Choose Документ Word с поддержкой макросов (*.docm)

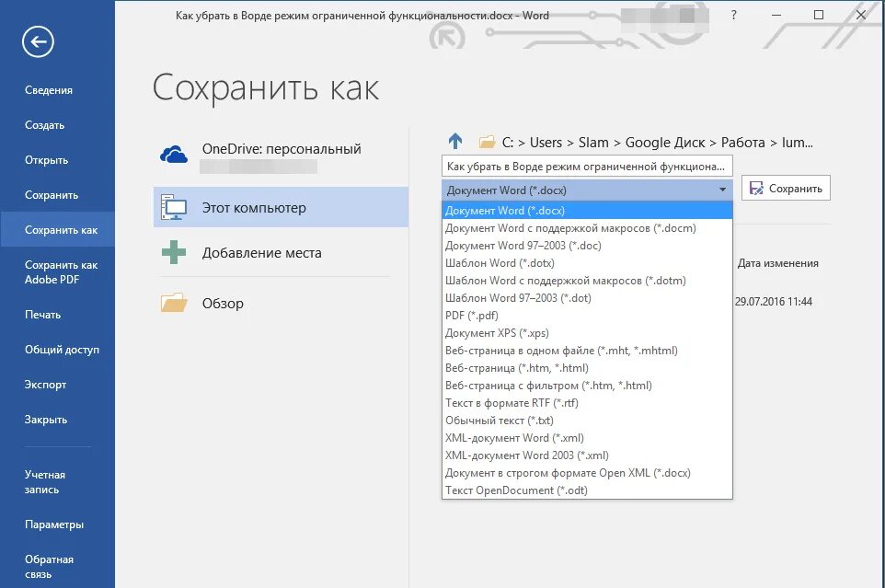(x=587, y=228)
